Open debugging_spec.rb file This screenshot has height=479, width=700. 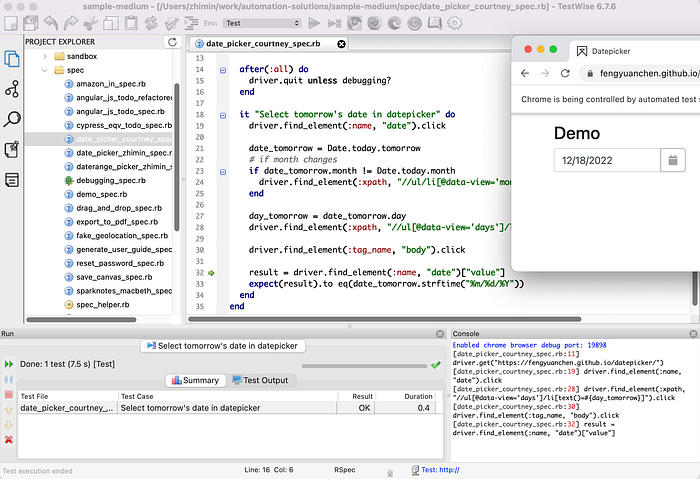point(111,181)
